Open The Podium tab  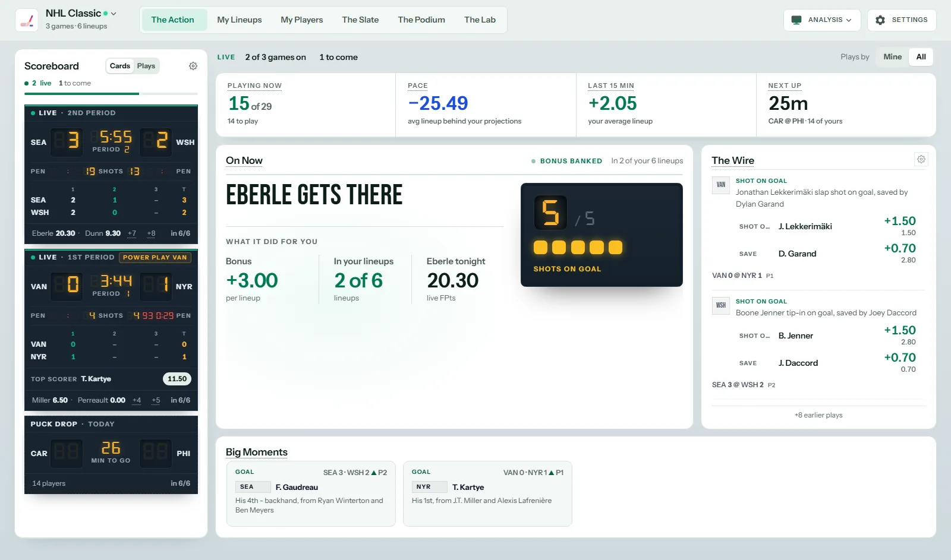(421, 20)
